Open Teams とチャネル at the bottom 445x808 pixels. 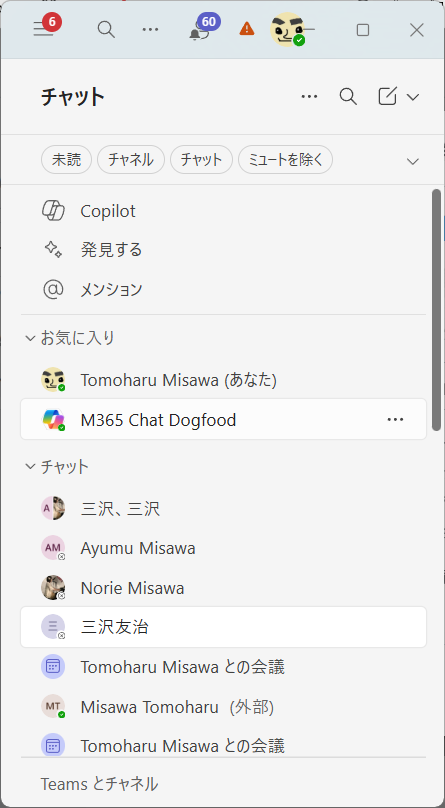pos(99,784)
